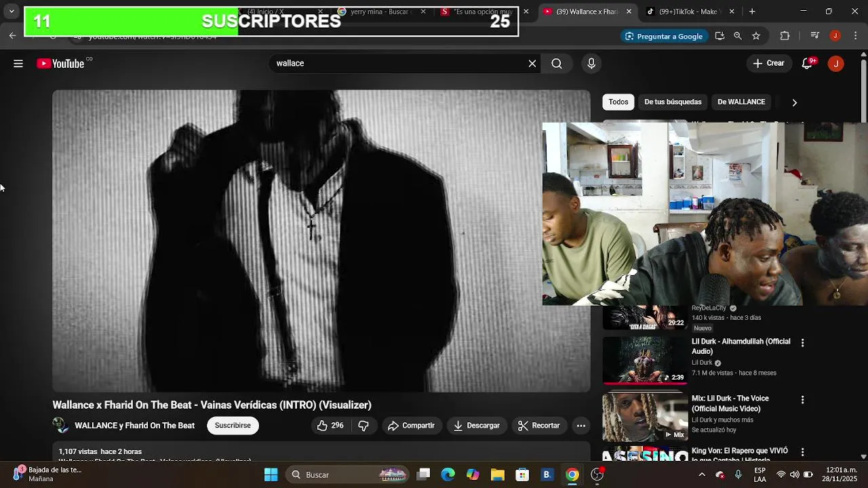Open Google Chrome taskbar icon
The width and height of the screenshot is (868, 488).
click(x=572, y=474)
